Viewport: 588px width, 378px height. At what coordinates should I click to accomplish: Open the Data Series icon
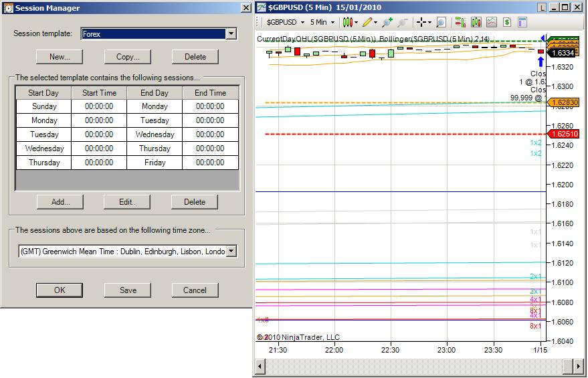click(476, 22)
